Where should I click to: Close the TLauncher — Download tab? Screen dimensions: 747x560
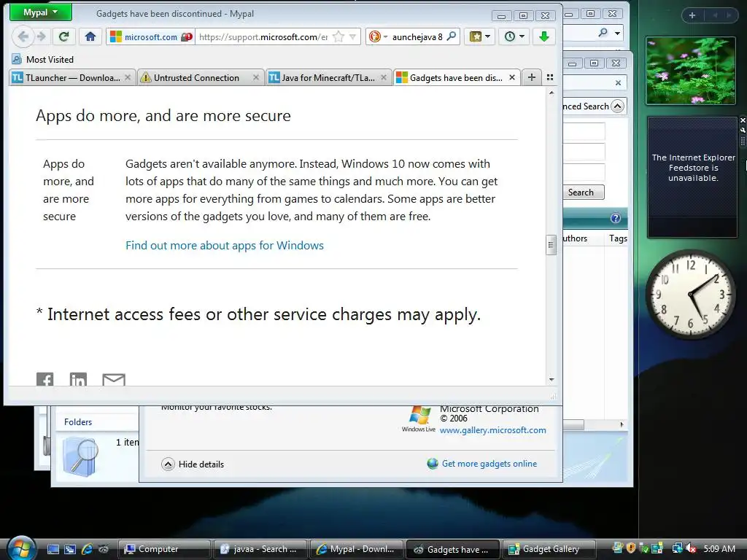click(128, 77)
